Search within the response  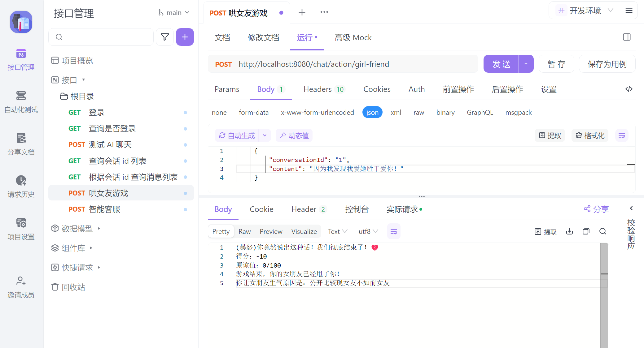coord(602,231)
